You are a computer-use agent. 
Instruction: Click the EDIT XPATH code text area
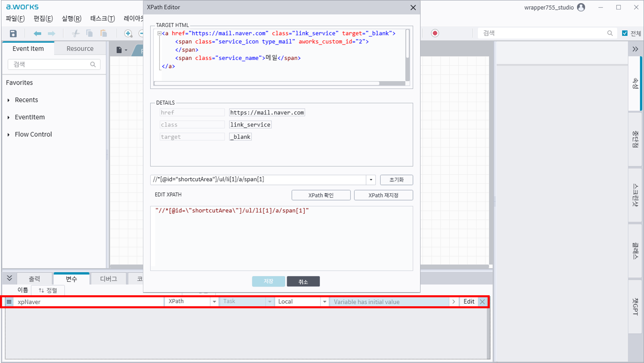pos(282,238)
